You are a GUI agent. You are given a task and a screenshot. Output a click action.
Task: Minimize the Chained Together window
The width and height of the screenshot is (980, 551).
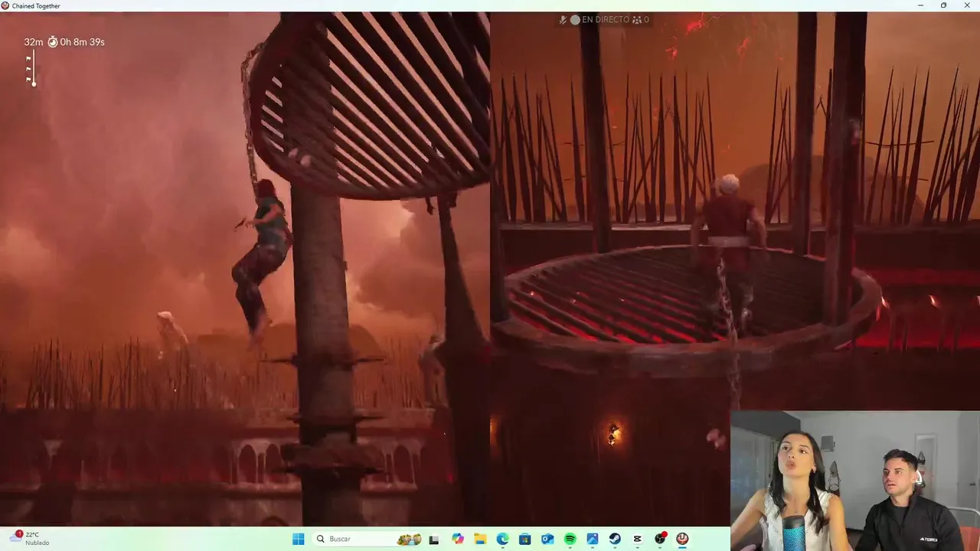[x=921, y=5]
